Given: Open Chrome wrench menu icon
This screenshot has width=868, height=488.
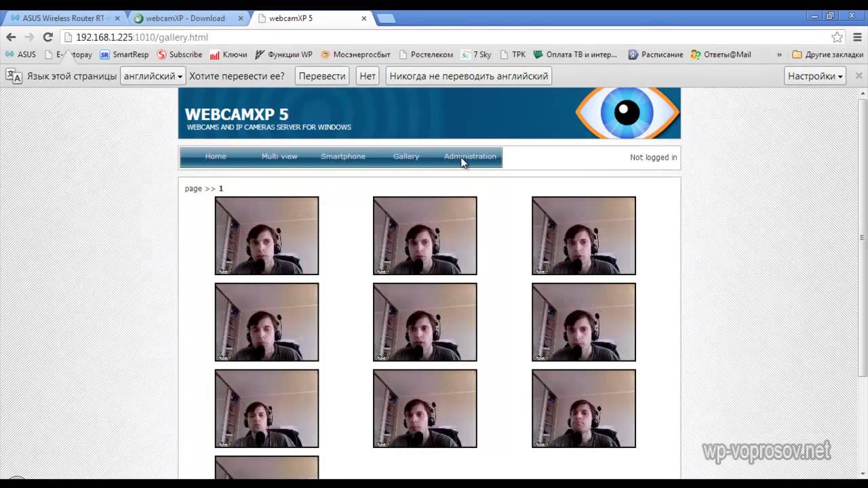Looking at the screenshot, I should [x=856, y=37].
